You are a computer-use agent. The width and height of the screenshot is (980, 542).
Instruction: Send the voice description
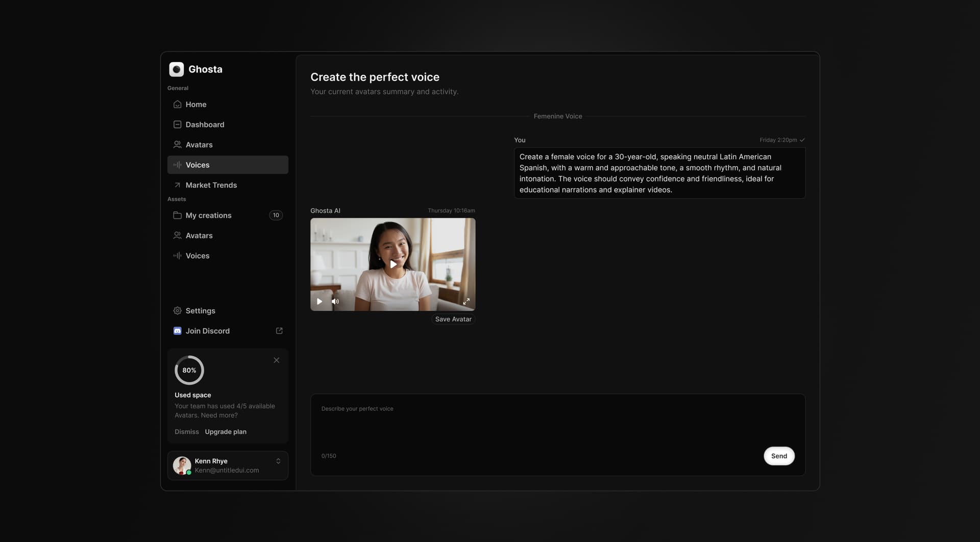[778, 456]
